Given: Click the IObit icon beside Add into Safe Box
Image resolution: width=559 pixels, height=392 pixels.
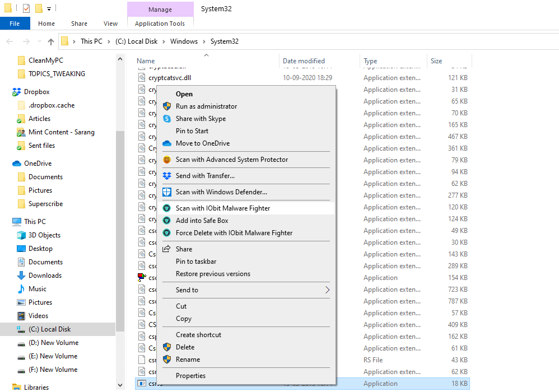Looking at the screenshot, I should pos(166,221).
